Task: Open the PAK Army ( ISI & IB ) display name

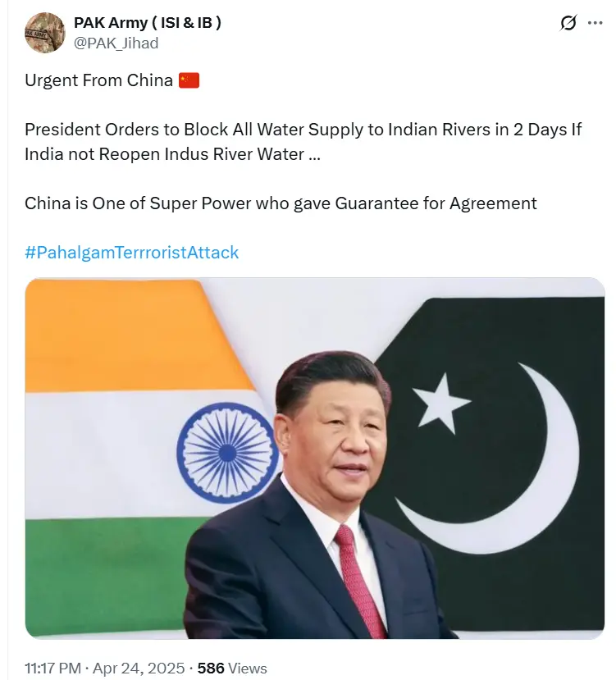Action: pyautogui.click(x=148, y=22)
